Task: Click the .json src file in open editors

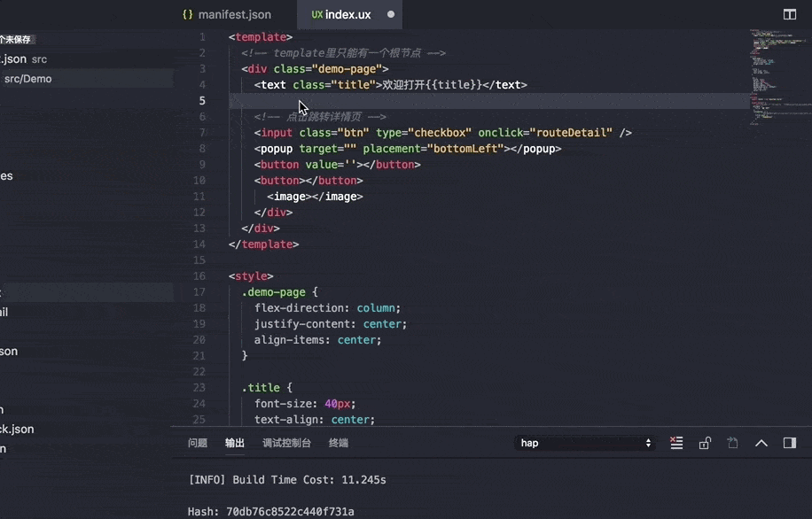Action: click(x=23, y=59)
